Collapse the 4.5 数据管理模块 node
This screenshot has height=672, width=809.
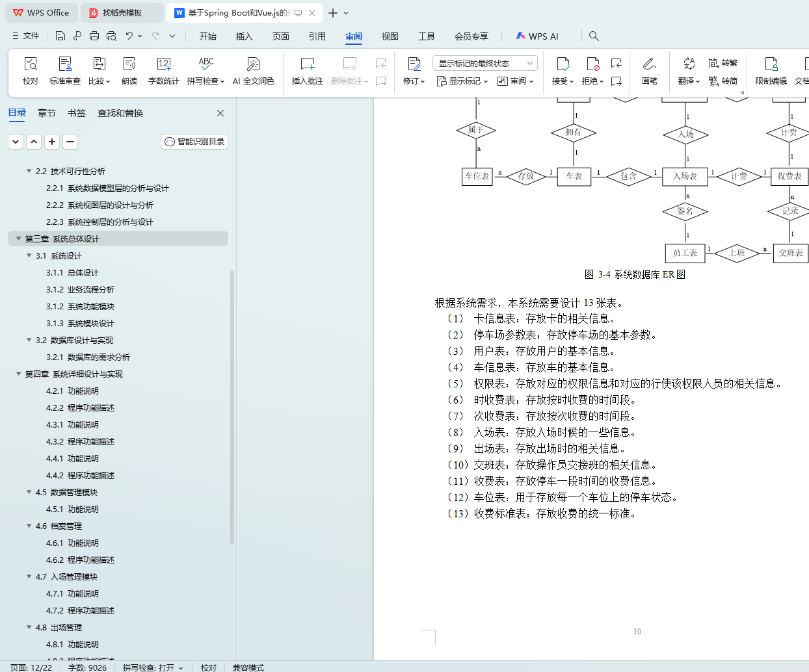pos(29,492)
